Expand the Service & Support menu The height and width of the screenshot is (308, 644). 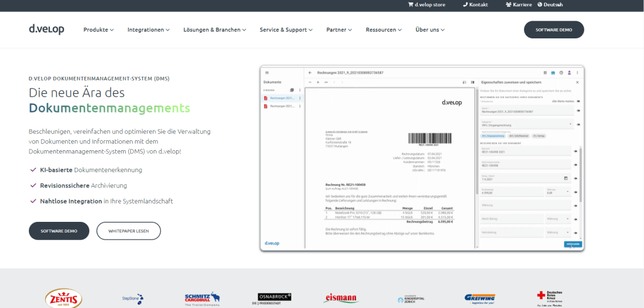point(286,30)
